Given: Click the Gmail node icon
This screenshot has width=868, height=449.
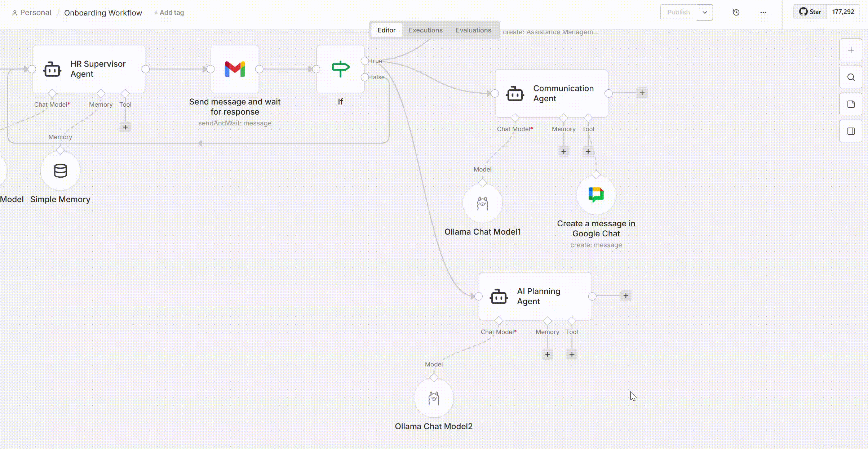Looking at the screenshot, I should [x=235, y=69].
